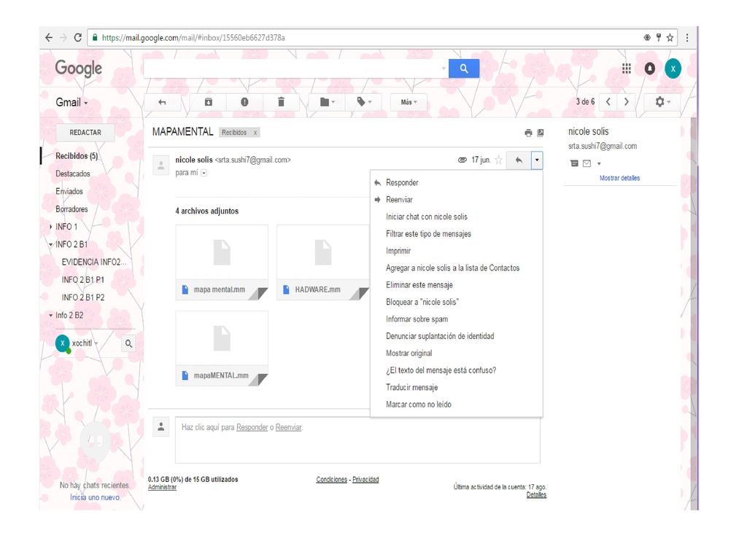Go back with the browser back arrow
The height and width of the screenshot is (560, 747).
click(49, 38)
